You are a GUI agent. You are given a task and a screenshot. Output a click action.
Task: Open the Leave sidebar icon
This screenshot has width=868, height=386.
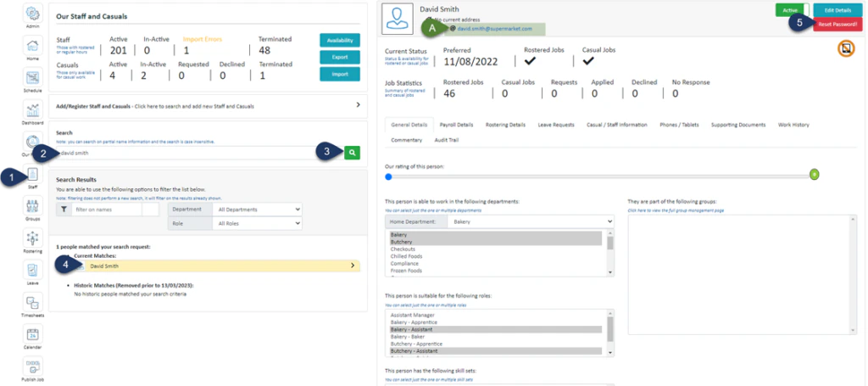point(33,270)
